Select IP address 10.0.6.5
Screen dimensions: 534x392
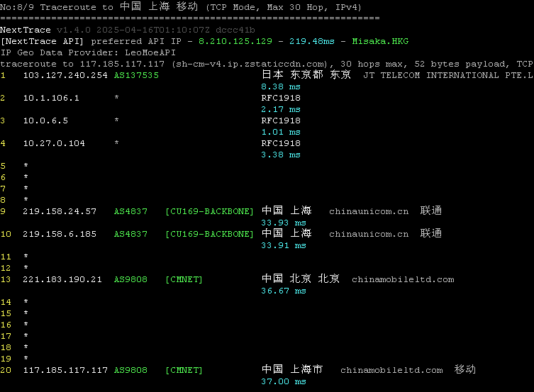pyautogui.click(x=45, y=121)
